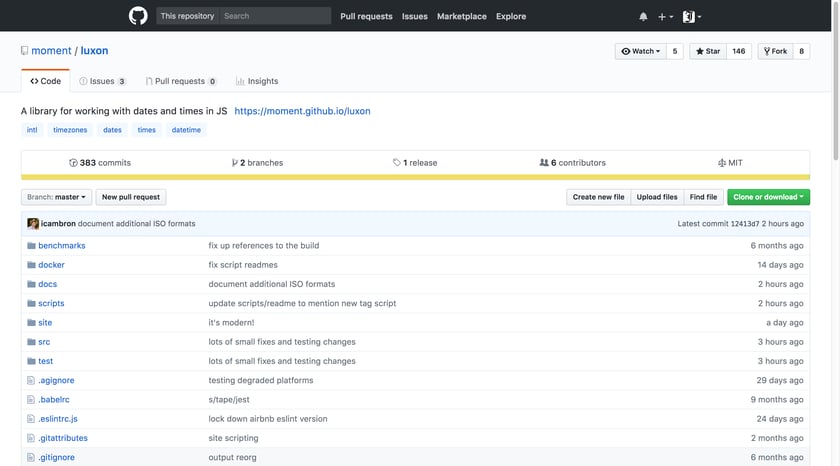Viewport: 840px width, 466px height.
Task: Click the .gitattributes file icon
Action: coord(31,438)
